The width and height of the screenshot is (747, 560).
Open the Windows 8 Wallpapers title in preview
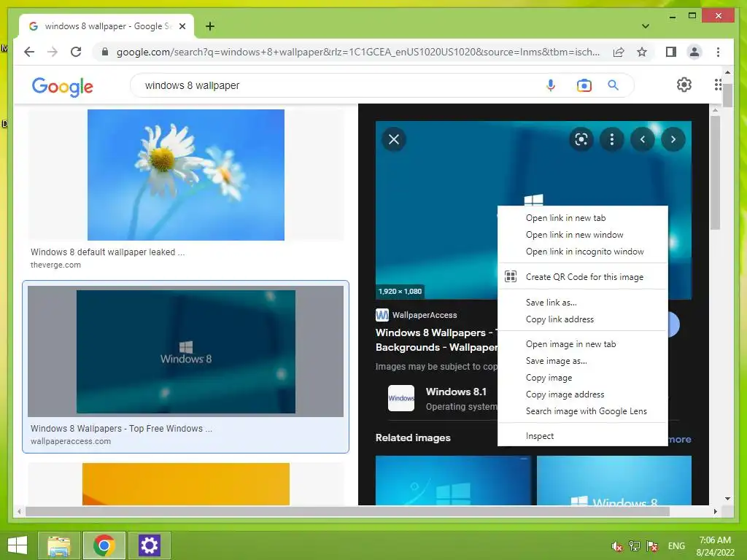(x=436, y=340)
